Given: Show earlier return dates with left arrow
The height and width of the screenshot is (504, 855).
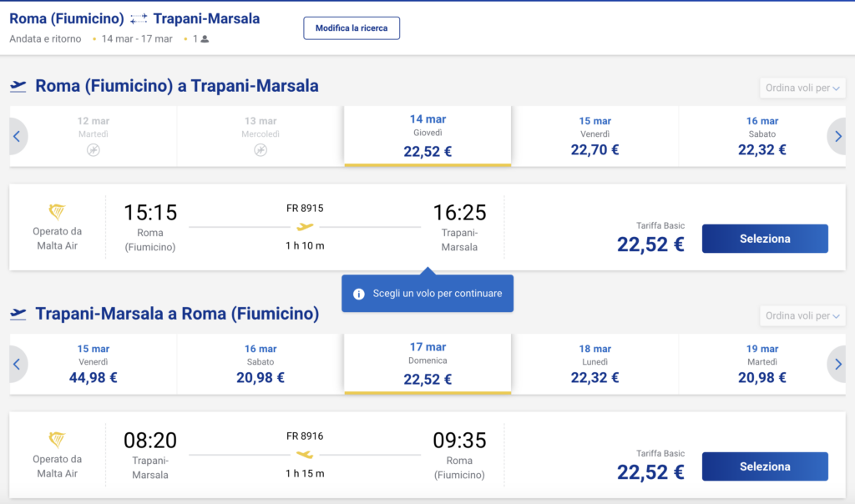Looking at the screenshot, I should [x=17, y=364].
